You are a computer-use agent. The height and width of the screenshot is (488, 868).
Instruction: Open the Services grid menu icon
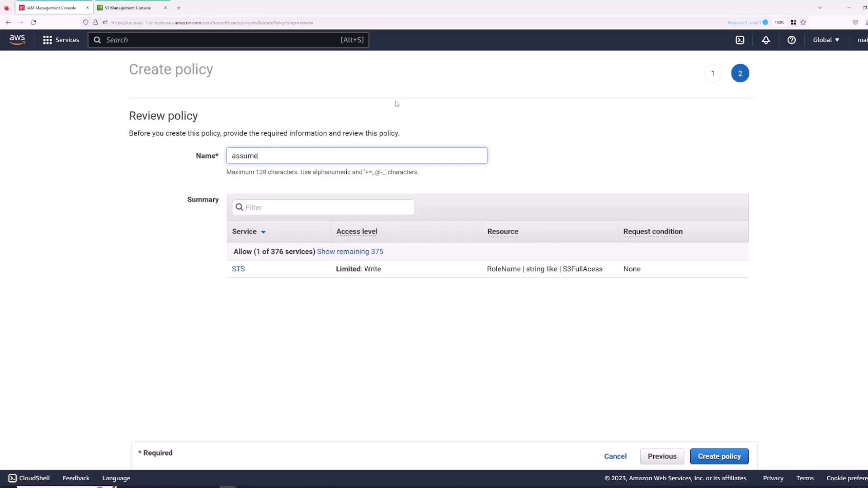tap(47, 40)
